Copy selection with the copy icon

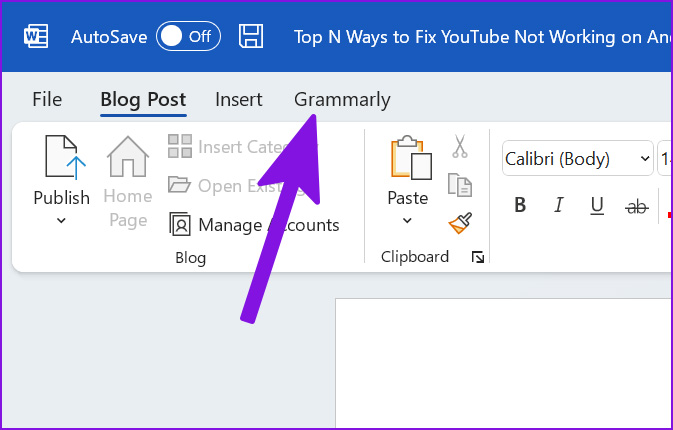pos(460,185)
